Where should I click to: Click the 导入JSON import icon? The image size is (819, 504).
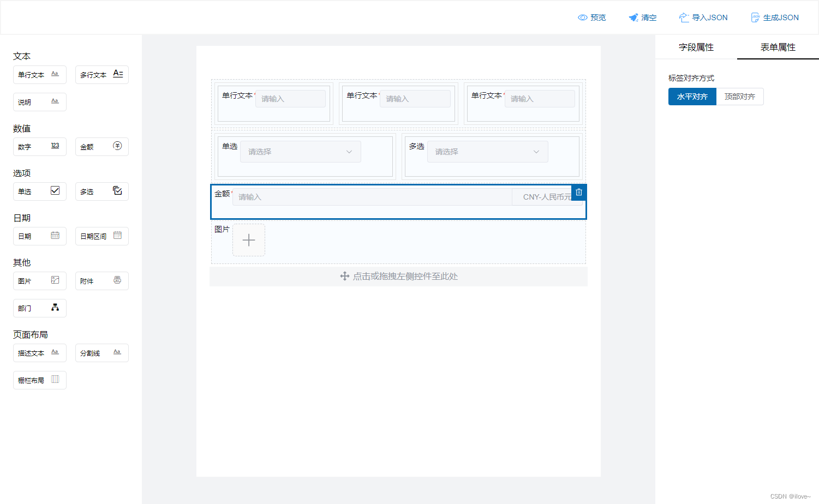tap(684, 17)
